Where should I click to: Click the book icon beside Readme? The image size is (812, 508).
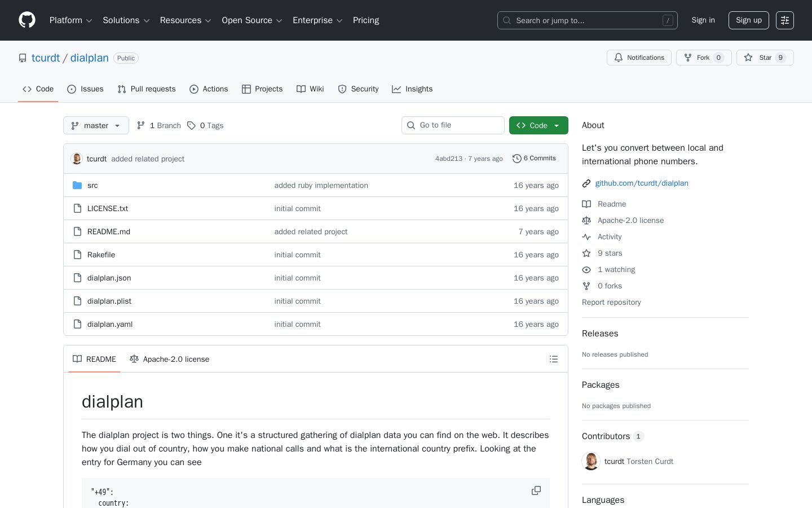click(586, 204)
